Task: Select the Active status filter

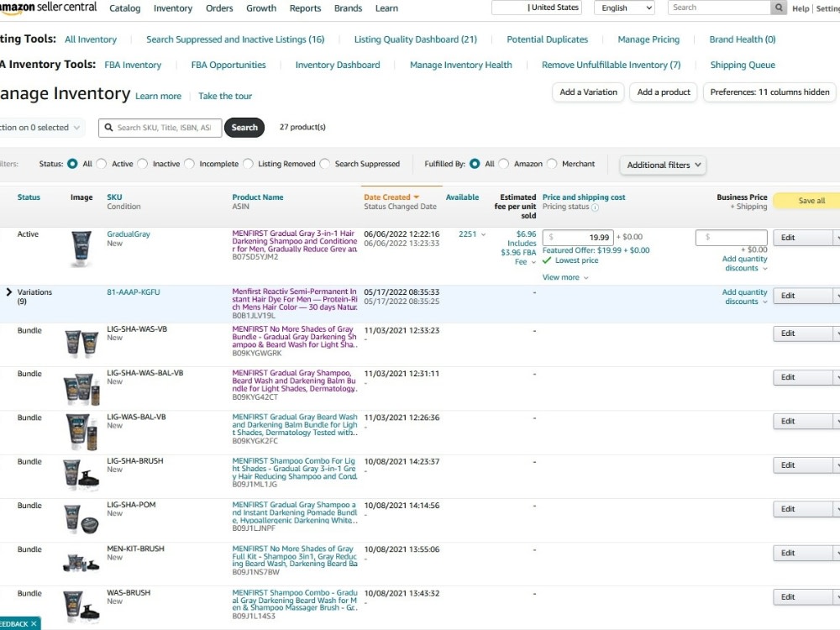Action: (102, 164)
